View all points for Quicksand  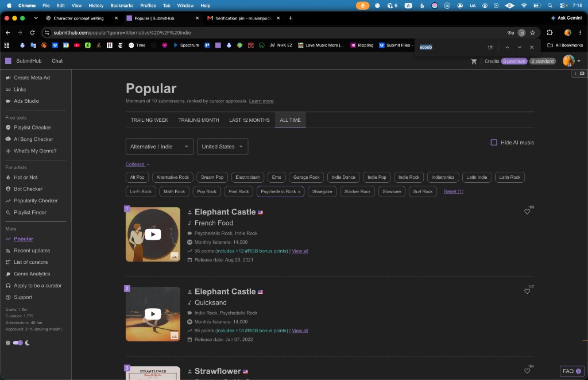(300, 331)
